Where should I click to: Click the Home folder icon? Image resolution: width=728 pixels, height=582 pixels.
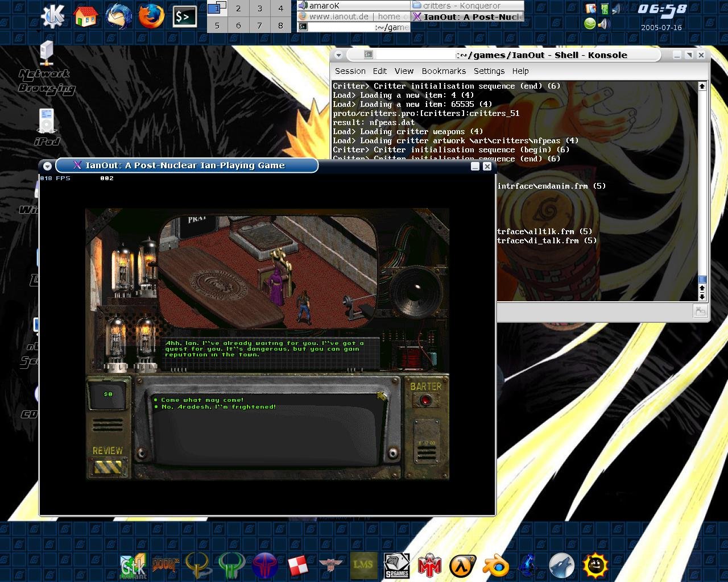pos(86,16)
